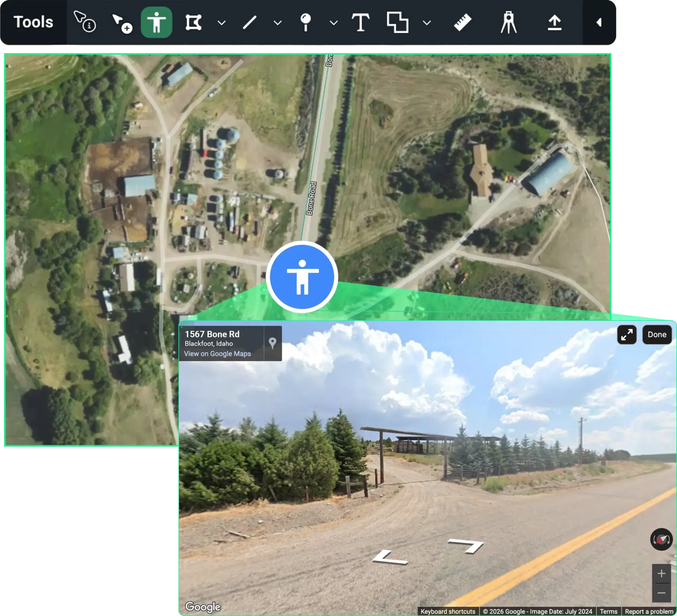The width and height of the screenshot is (677, 616).
Task: Select the pin marker tool
Action: (x=305, y=22)
